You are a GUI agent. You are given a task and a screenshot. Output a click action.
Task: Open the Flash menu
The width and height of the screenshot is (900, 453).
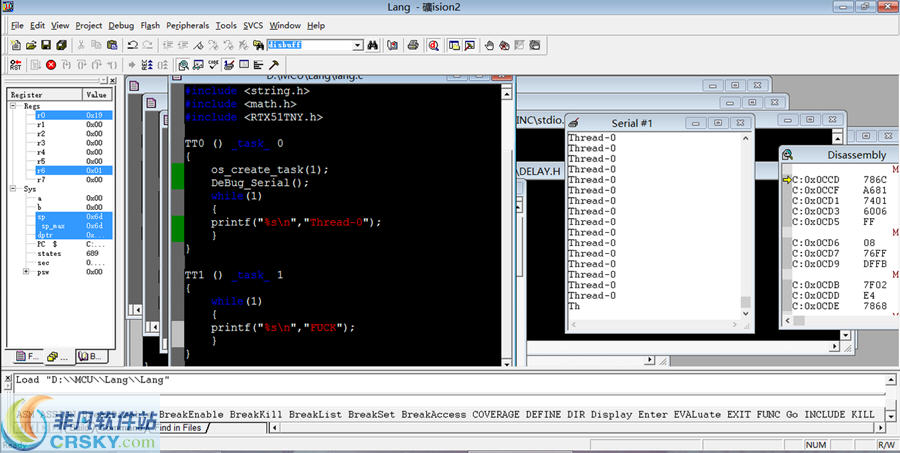[x=150, y=25]
